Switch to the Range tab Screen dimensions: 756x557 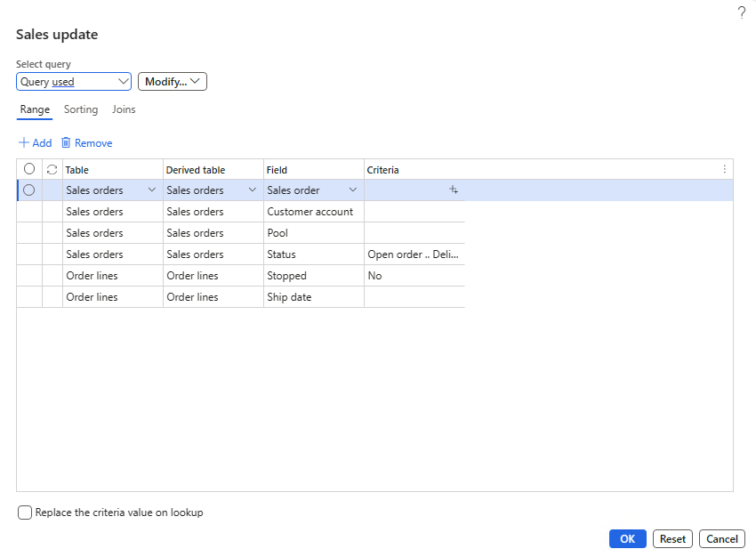coord(35,109)
